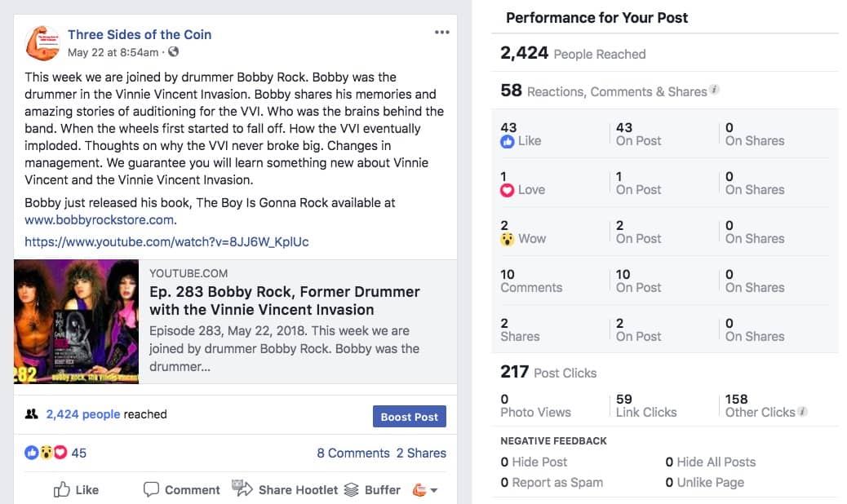Screen dimensions: 847x504
Task: Open the post options ellipsis menu
Action: click(441, 33)
